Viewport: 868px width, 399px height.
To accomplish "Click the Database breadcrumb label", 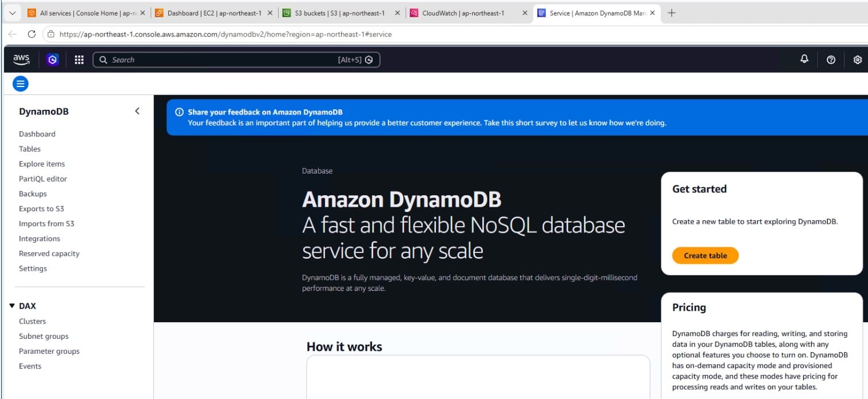I will (x=317, y=171).
